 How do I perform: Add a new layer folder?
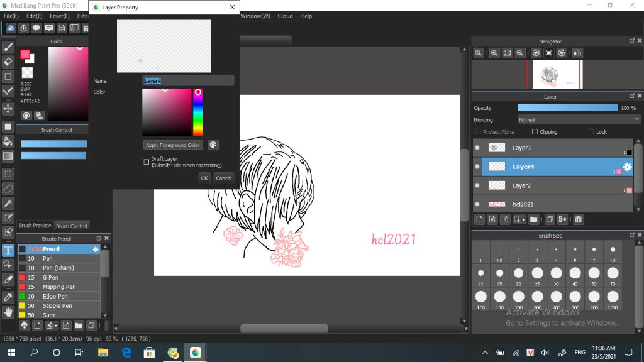[x=533, y=219]
